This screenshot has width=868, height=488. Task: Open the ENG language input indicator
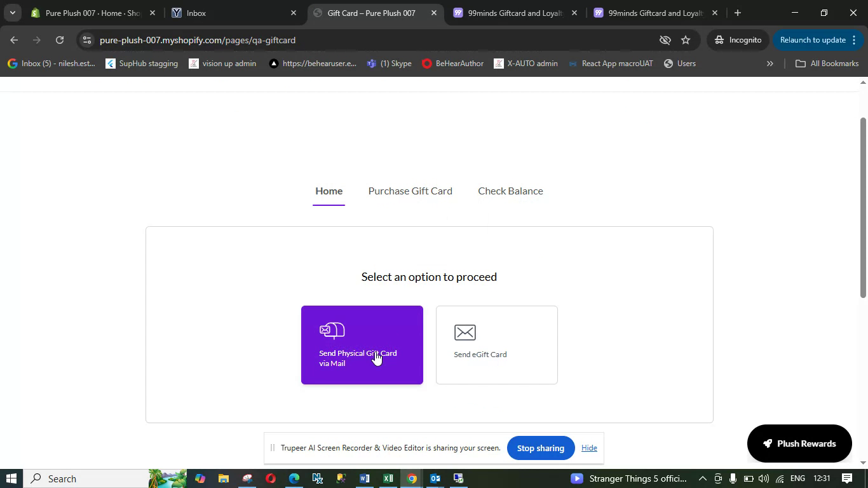click(x=797, y=478)
